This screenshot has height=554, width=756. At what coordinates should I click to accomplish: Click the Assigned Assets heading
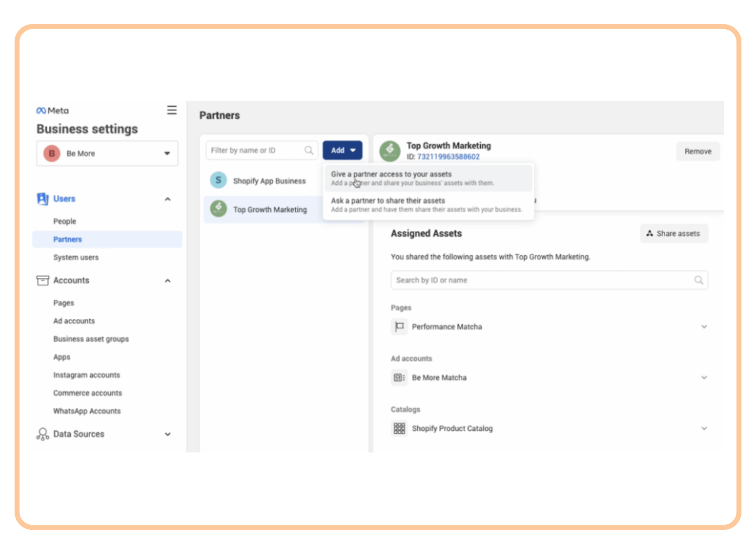tap(426, 233)
